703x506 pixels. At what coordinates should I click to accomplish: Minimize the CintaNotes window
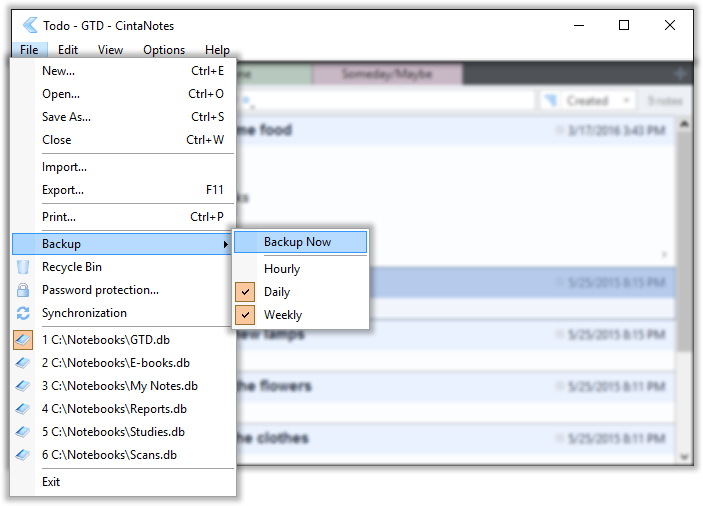(579, 25)
